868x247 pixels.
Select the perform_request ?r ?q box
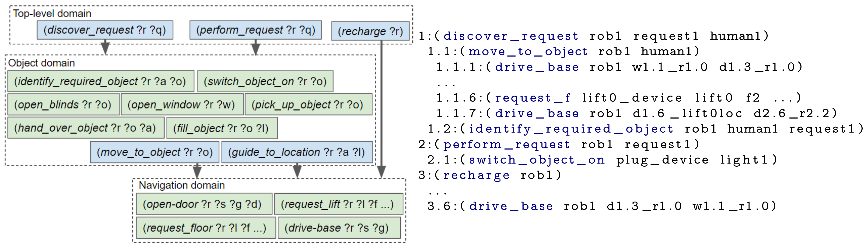(255, 30)
